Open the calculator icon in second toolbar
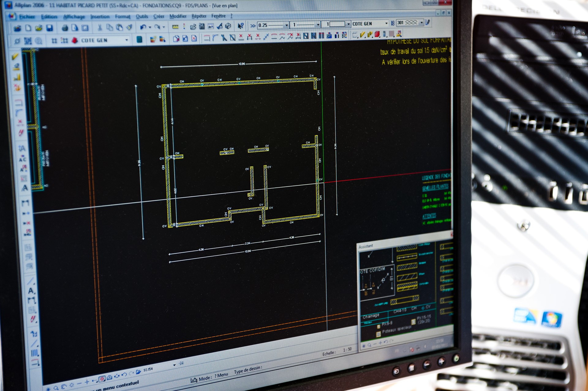The width and height of the screenshot is (588, 391). pyautogui.click(x=139, y=39)
